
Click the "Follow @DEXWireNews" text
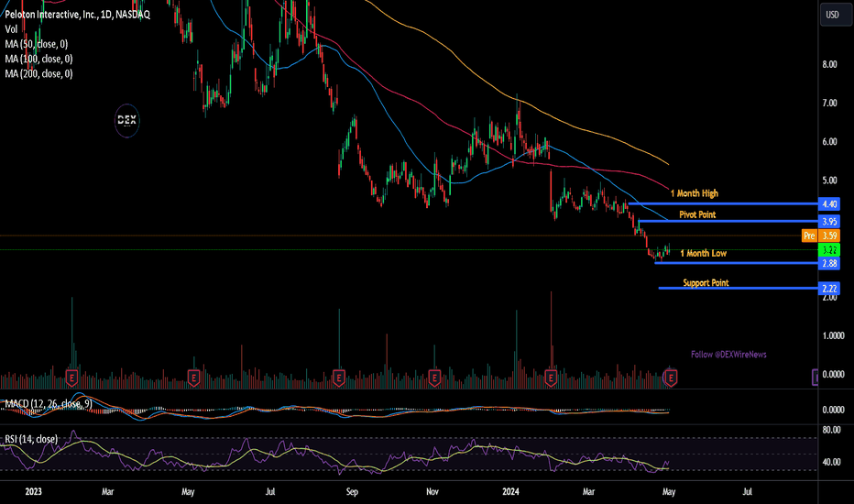point(728,355)
